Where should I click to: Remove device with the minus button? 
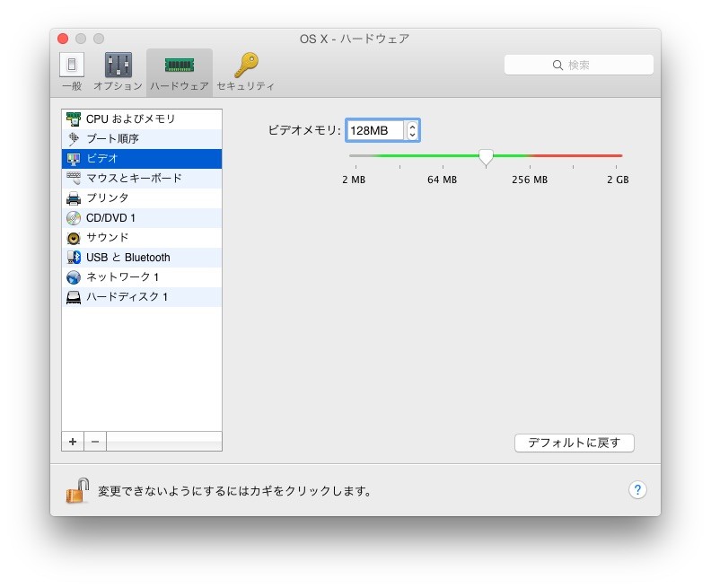coord(95,441)
